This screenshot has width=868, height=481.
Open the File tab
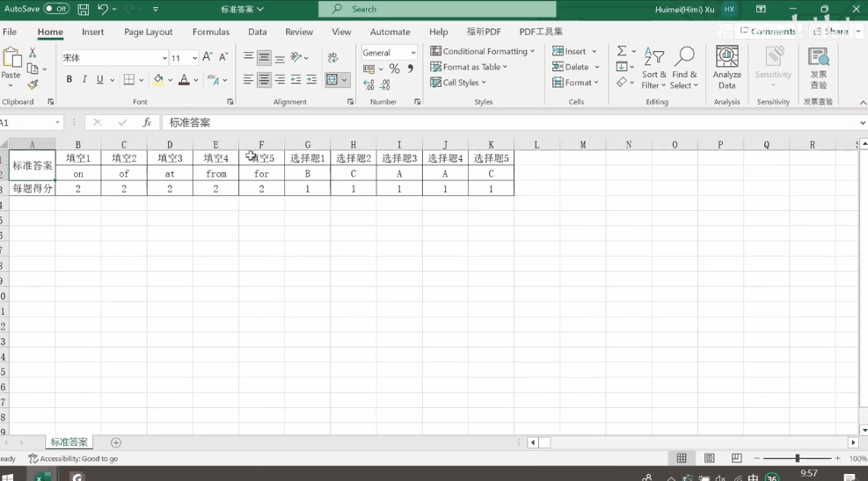click(x=10, y=32)
